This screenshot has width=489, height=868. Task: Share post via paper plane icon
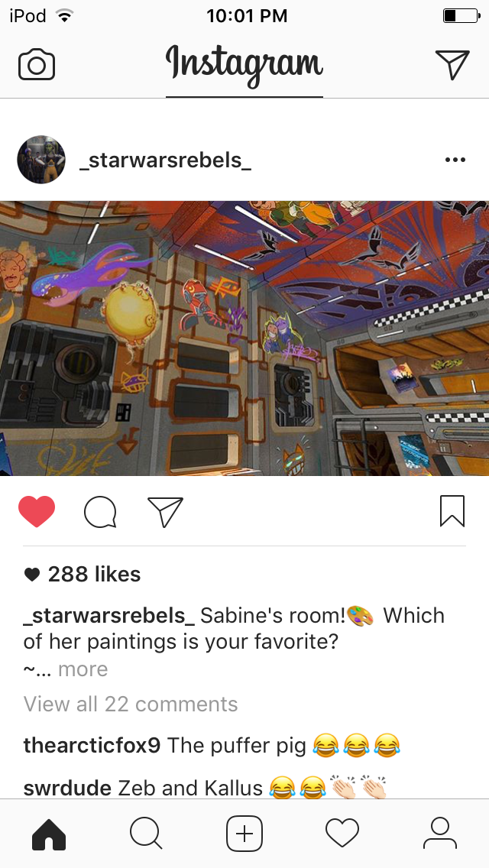pyautogui.click(x=165, y=511)
